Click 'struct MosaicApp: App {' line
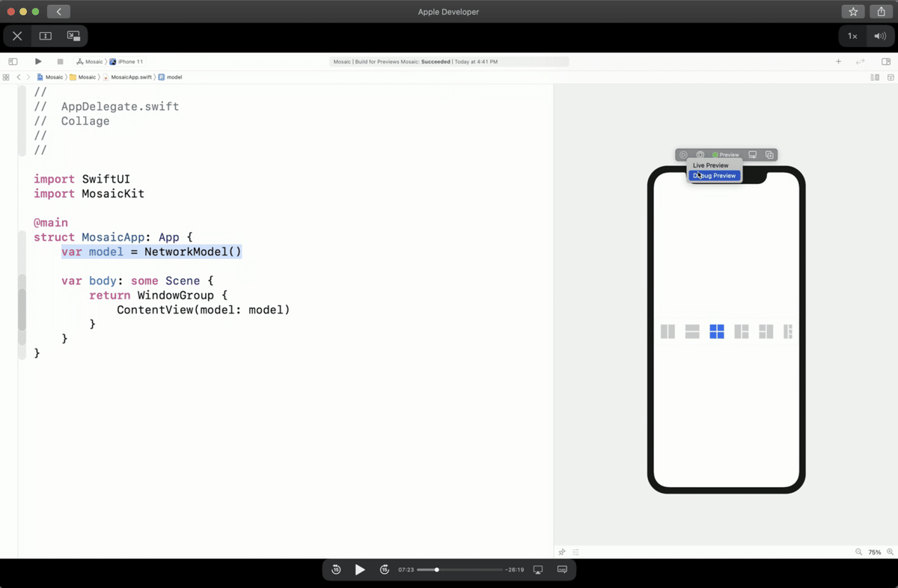Image resolution: width=898 pixels, height=588 pixels. click(x=113, y=237)
